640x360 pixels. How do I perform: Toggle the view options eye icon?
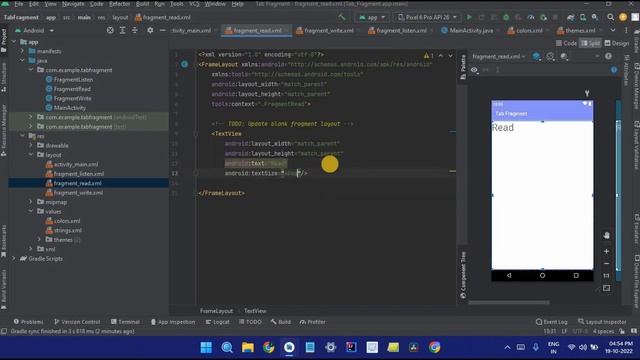474,70
